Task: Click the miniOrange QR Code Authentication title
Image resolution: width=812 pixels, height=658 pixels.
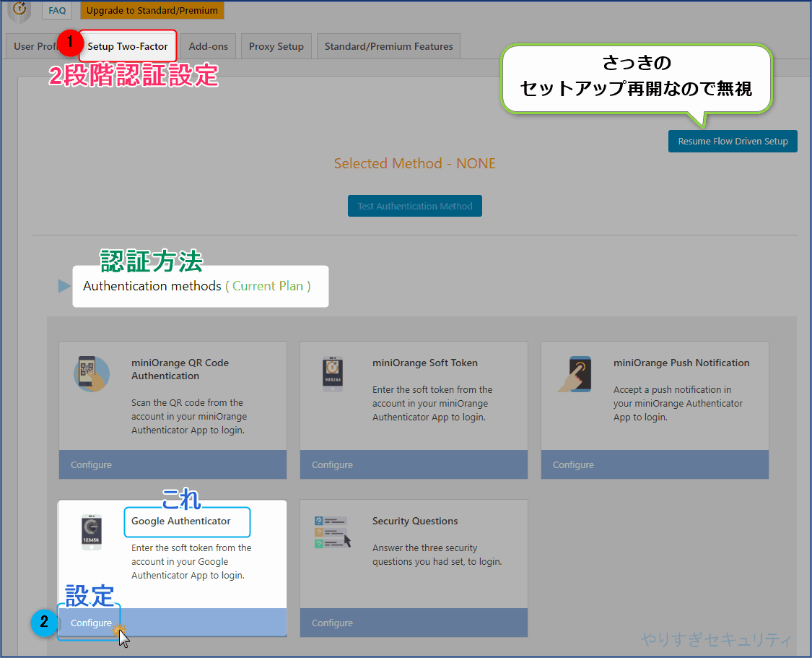Action: pyautogui.click(x=180, y=369)
